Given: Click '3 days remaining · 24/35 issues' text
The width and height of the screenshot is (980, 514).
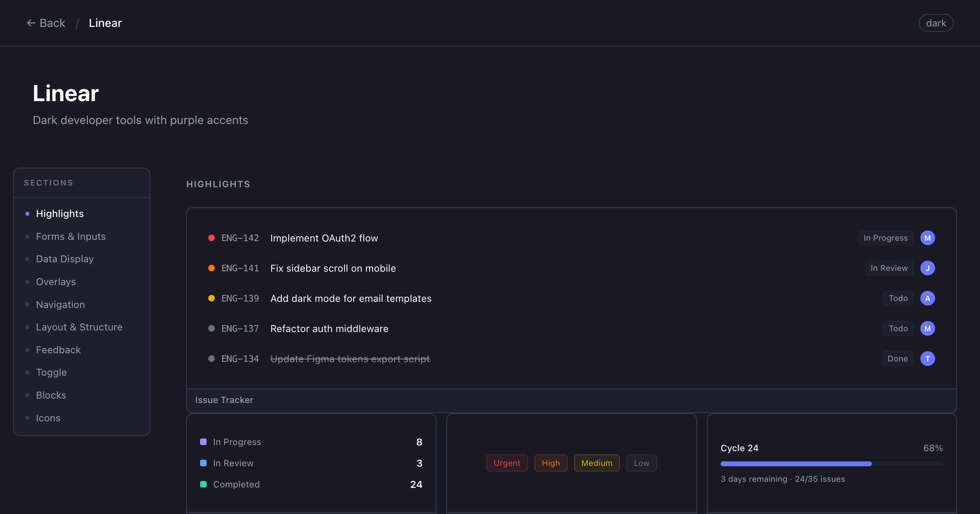Looking at the screenshot, I should pos(783,479).
